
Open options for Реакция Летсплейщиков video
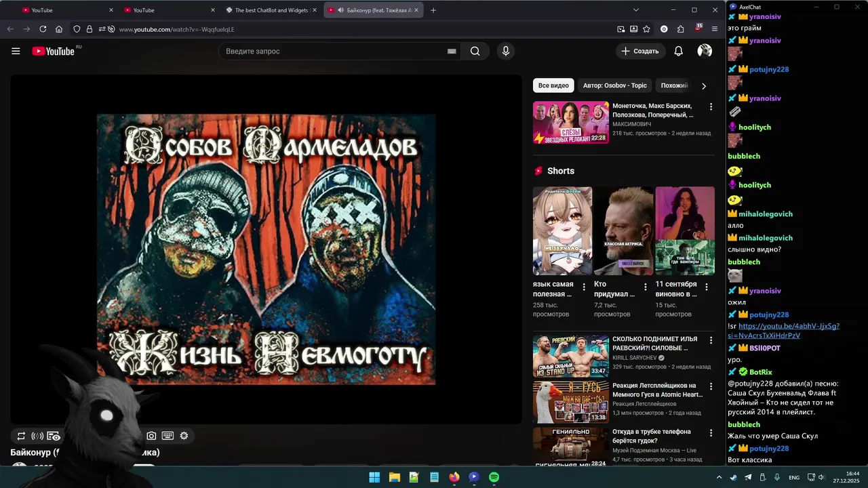click(711, 386)
